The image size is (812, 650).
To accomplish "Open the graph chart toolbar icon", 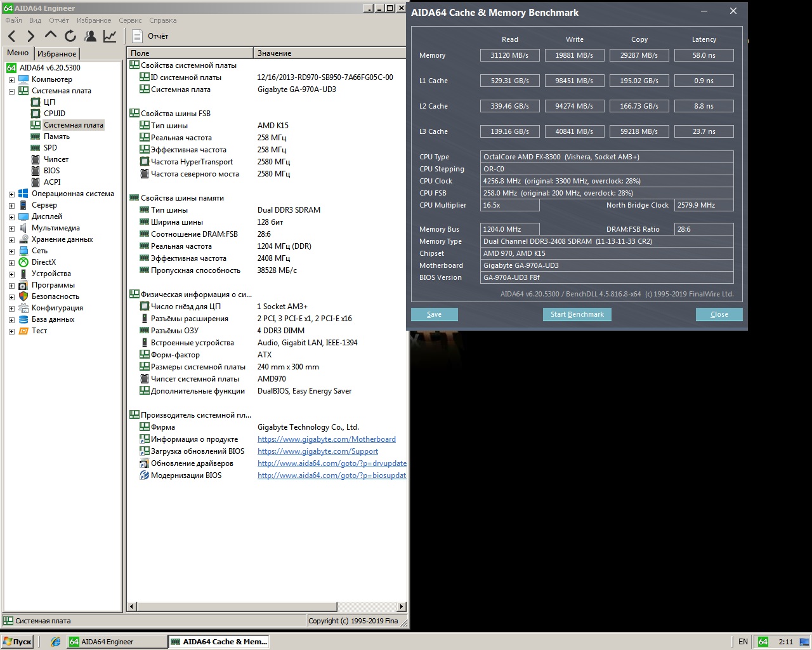I will coord(110,36).
